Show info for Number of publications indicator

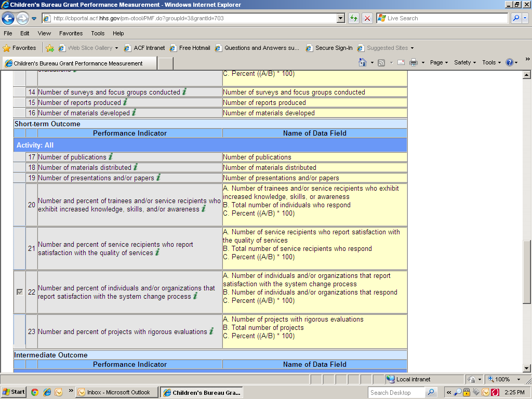click(x=111, y=156)
